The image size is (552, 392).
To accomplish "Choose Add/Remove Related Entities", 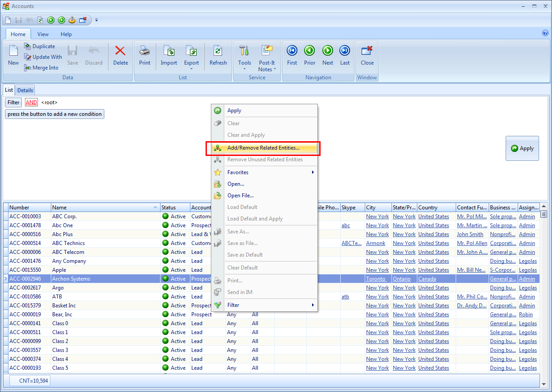I will (264, 148).
